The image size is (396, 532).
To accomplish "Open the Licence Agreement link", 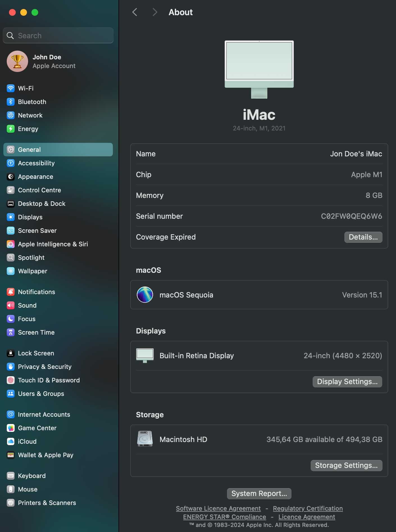I will pos(307,517).
